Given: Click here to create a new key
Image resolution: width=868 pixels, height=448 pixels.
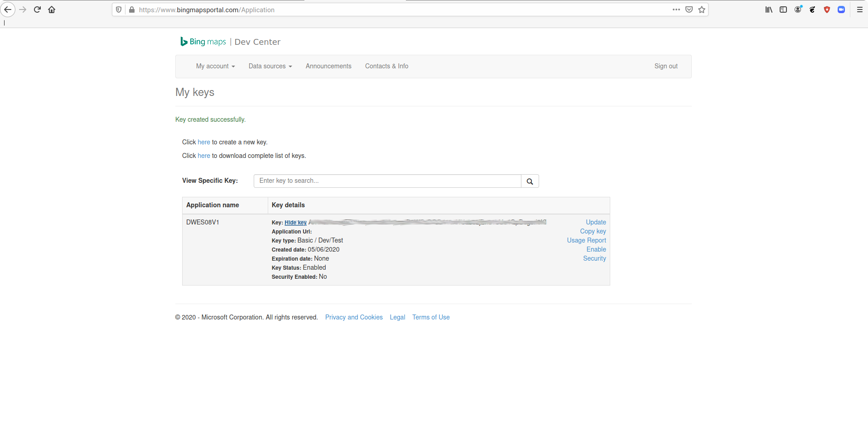Looking at the screenshot, I should coord(204,142).
